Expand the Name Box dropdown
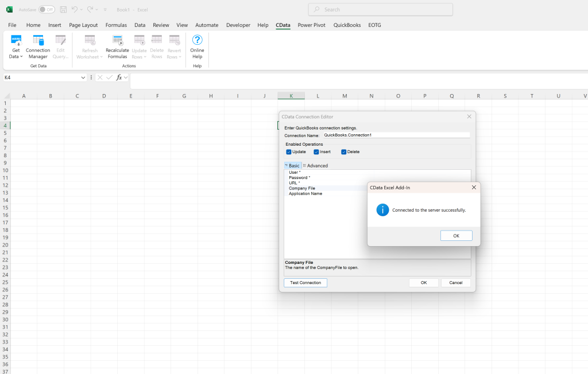The height and width of the screenshot is (374, 588). 83,77
